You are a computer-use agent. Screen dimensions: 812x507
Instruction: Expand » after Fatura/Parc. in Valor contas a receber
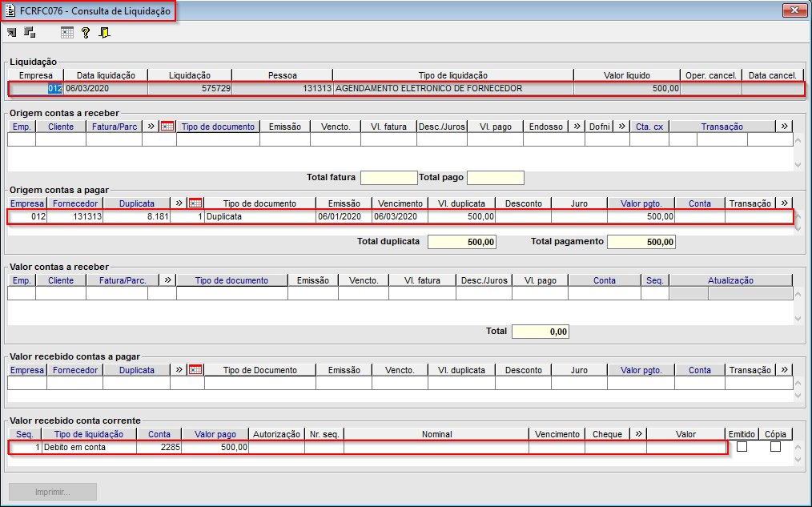tap(167, 280)
